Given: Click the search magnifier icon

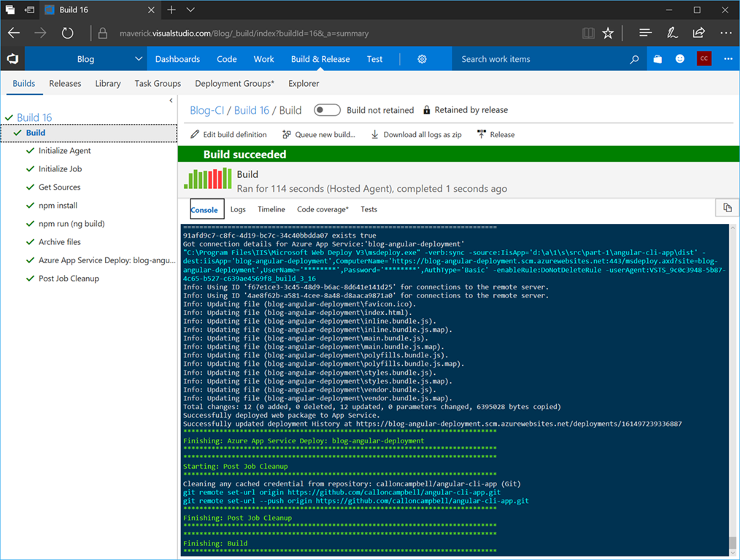Looking at the screenshot, I should [634, 59].
